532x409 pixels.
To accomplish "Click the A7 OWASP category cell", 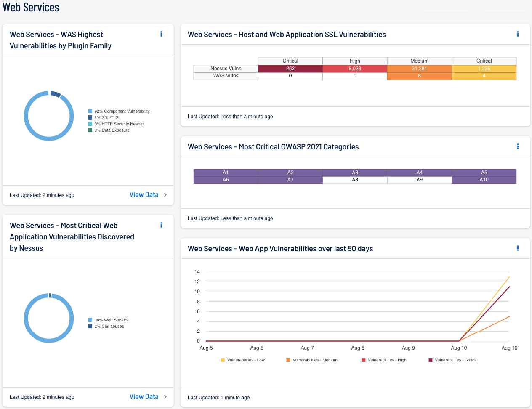I will (290, 180).
